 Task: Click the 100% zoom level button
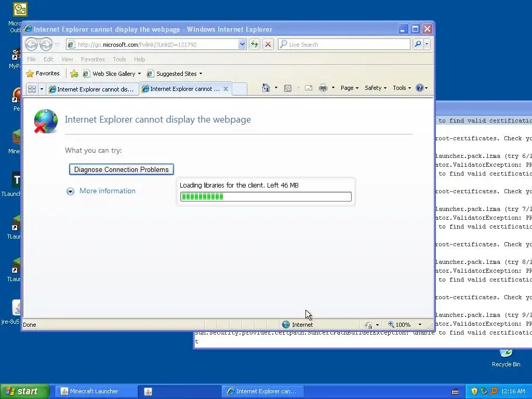(x=400, y=324)
